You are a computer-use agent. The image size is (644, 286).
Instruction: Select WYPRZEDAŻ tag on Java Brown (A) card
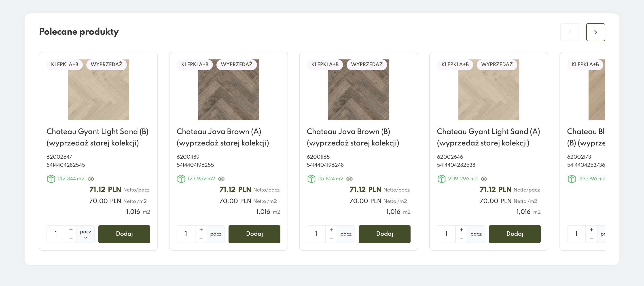[237, 64]
